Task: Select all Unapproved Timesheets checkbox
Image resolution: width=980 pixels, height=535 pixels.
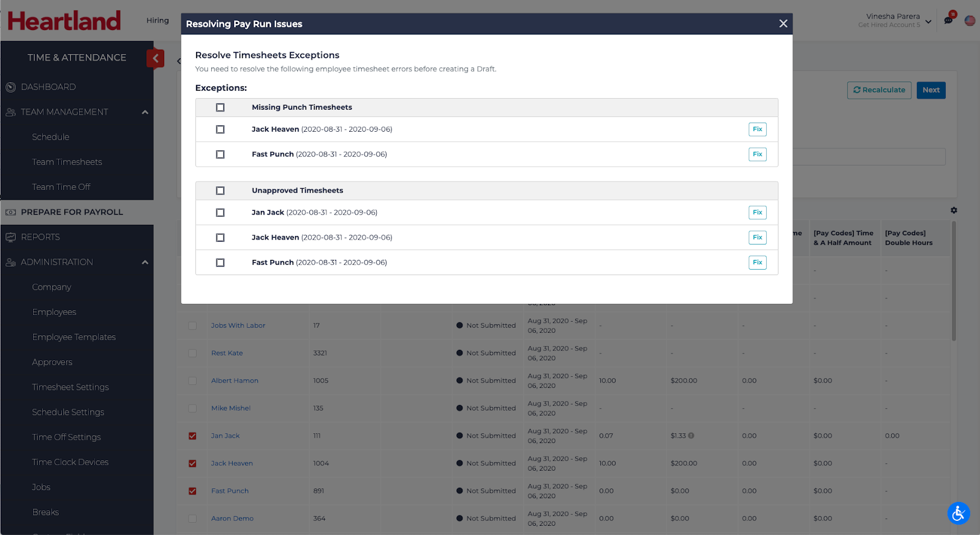Action: click(x=221, y=191)
